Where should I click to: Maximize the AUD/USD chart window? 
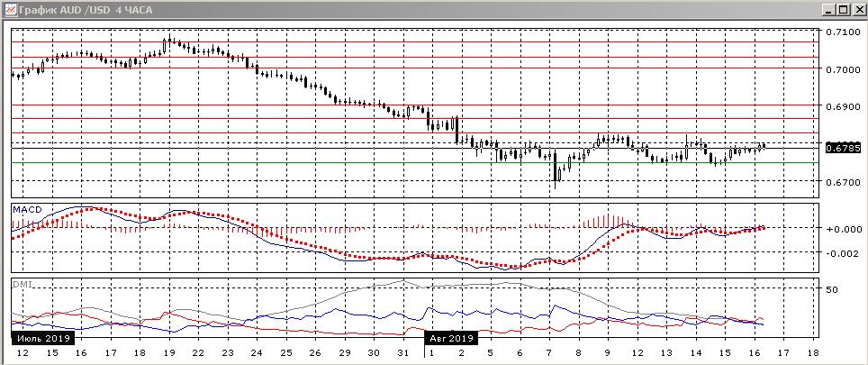[843, 9]
